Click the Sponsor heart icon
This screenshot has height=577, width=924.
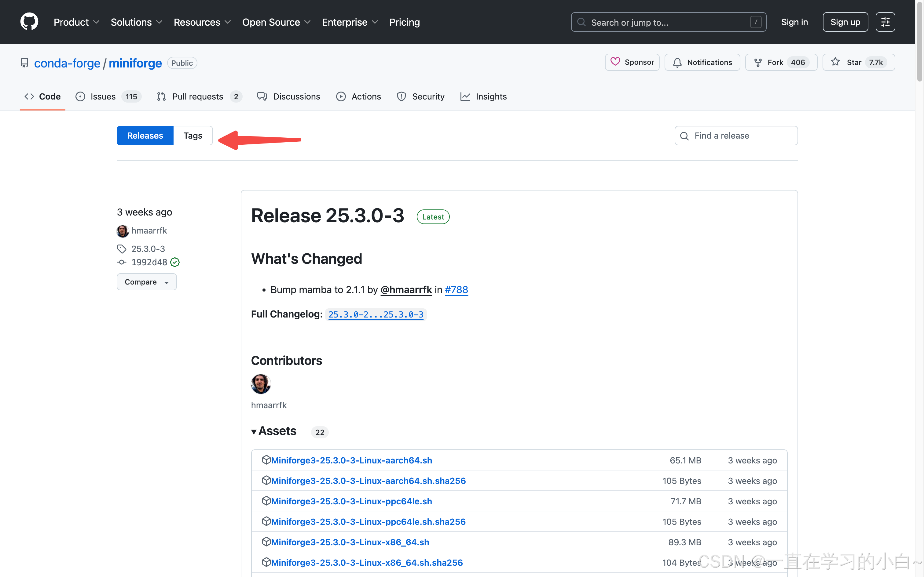click(615, 62)
